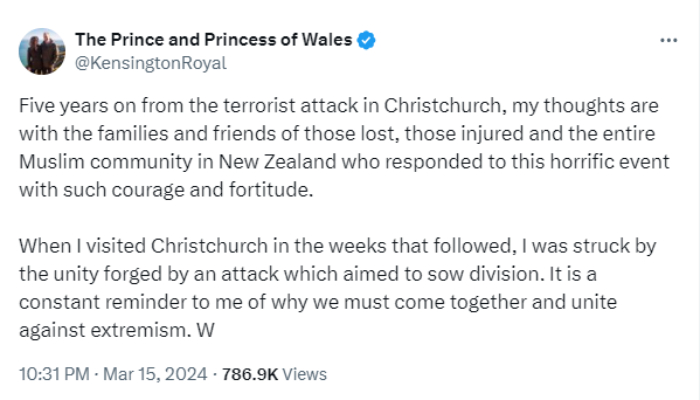Click the 786.9K view count number

[x=250, y=375]
